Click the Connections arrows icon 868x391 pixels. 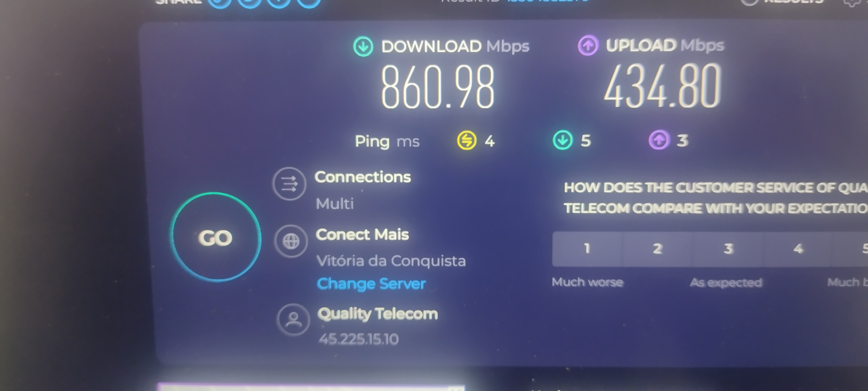tap(289, 184)
